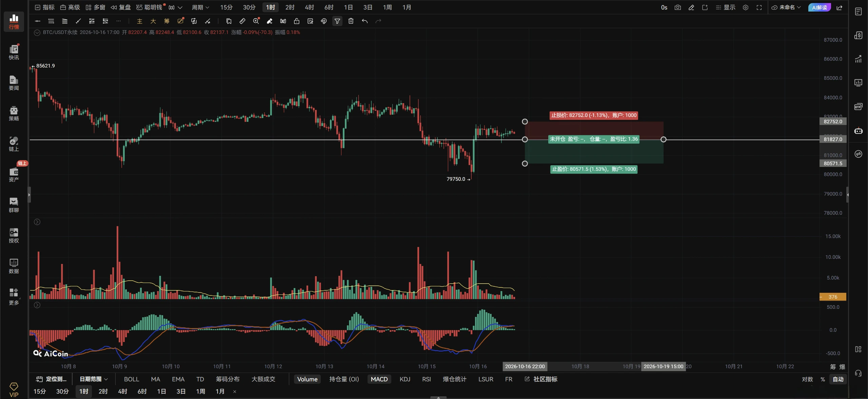Select the ruler measurement tool
Viewport: 868px width, 399px height.
tap(242, 21)
